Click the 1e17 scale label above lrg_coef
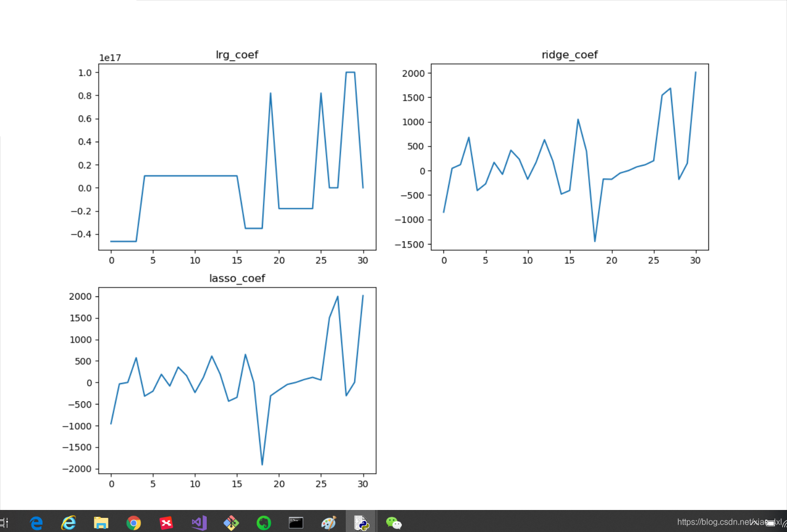The height and width of the screenshot is (532, 787). [110, 58]
